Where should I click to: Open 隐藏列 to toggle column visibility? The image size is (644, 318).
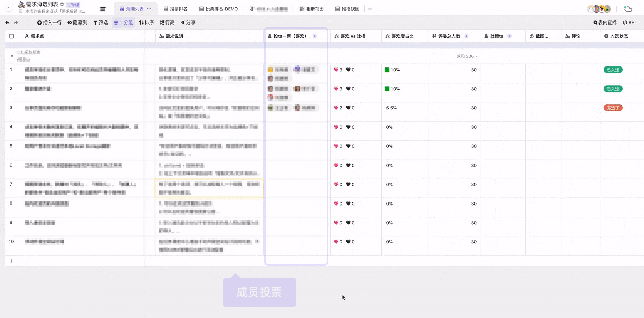pos(77,22)
